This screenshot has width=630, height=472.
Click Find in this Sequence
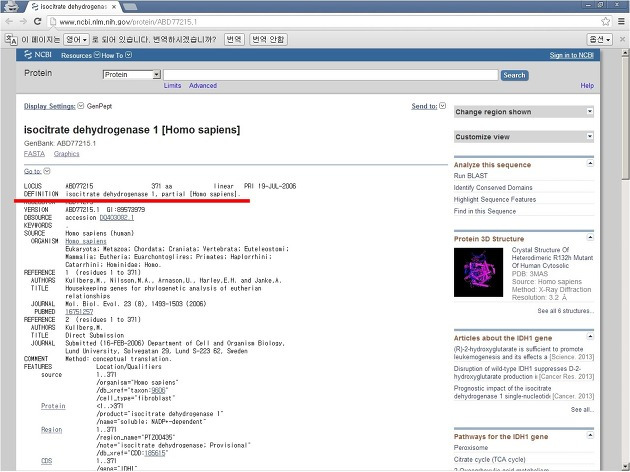pos(485,211)
